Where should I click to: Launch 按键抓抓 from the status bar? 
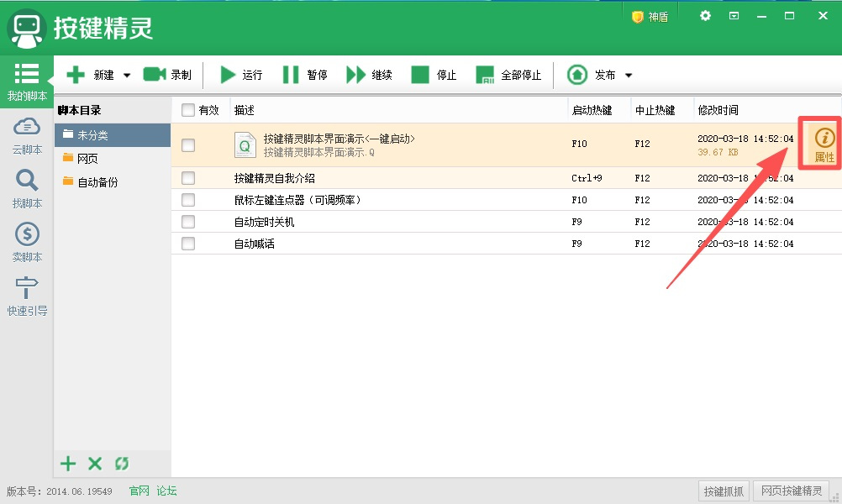(723, 491)
